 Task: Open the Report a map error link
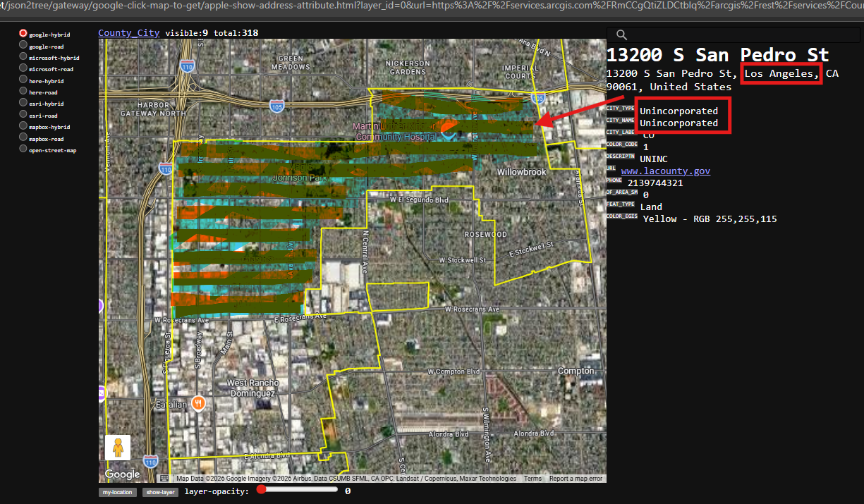tap(576, 479)
